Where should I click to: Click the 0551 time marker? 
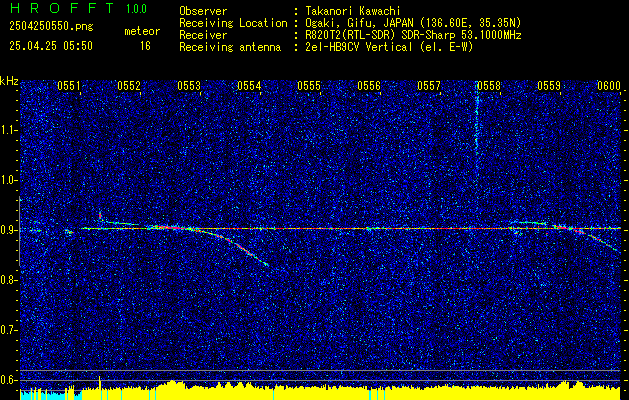pos(69,86)
